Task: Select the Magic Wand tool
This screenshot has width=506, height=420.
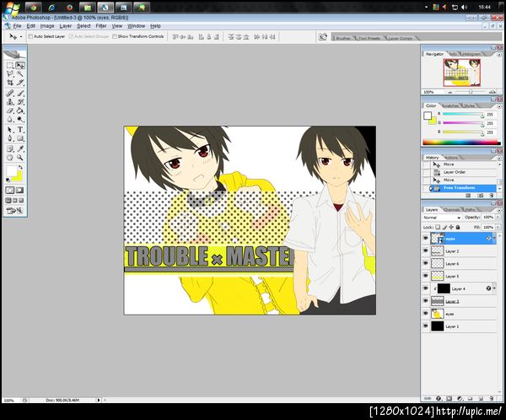Action: tap(20, 74)
